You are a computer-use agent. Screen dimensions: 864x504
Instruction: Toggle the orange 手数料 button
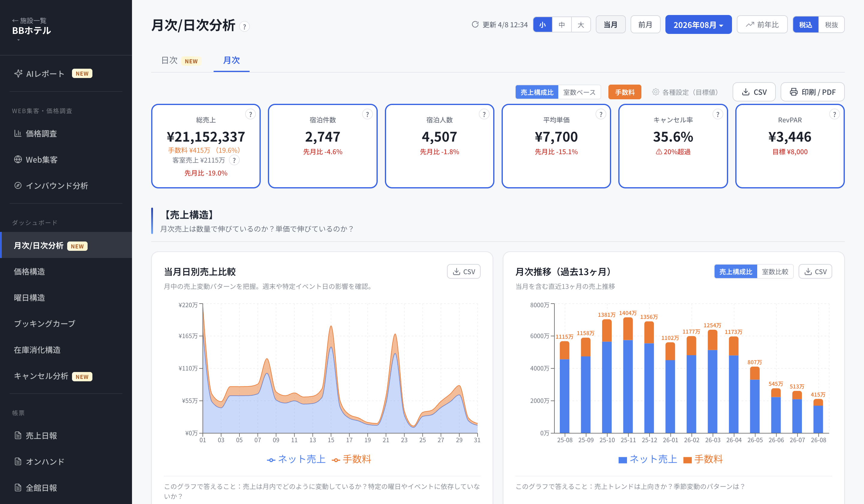625,92
